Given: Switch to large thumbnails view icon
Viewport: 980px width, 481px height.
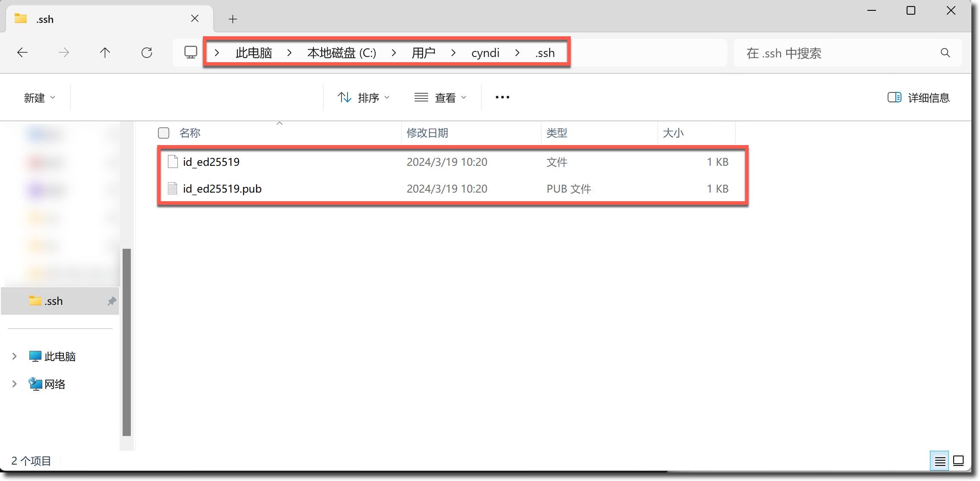Looking at the screenshot, I should point(958,461).
